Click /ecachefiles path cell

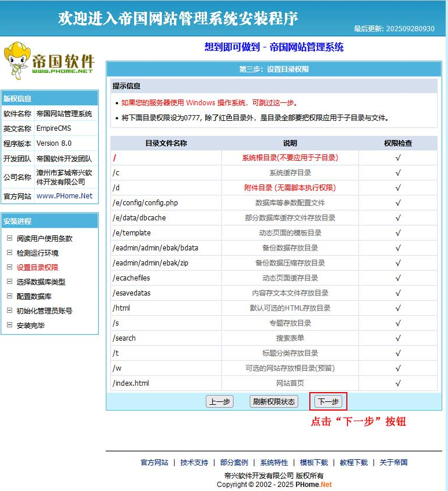[166, 278]
